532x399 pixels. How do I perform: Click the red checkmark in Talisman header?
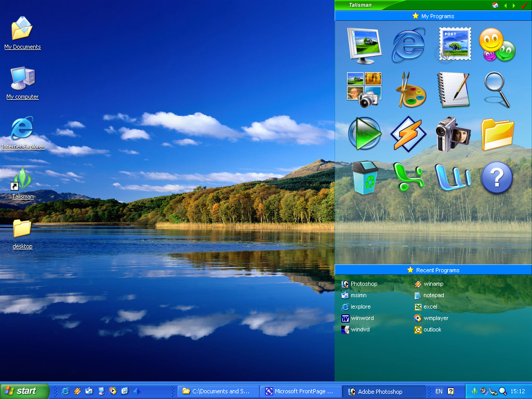point(524,5)
